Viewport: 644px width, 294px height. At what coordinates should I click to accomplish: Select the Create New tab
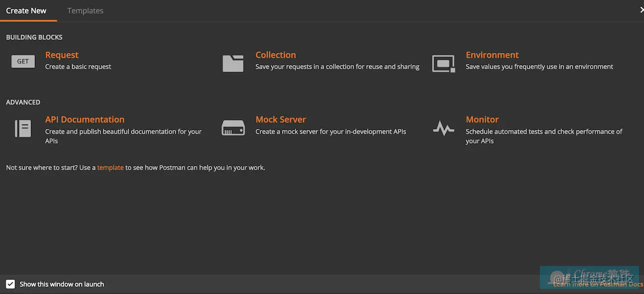pyautogui.click(x=26, y=10)
